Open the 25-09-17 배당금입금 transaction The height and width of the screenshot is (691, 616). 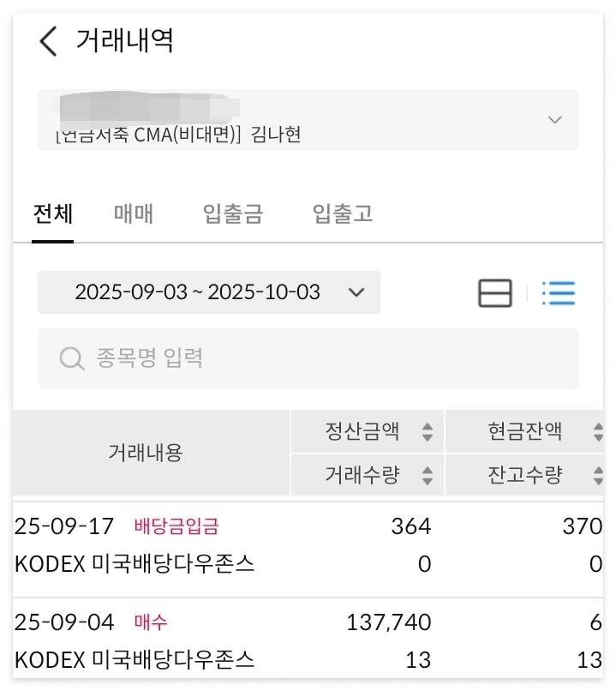point(308,545)
